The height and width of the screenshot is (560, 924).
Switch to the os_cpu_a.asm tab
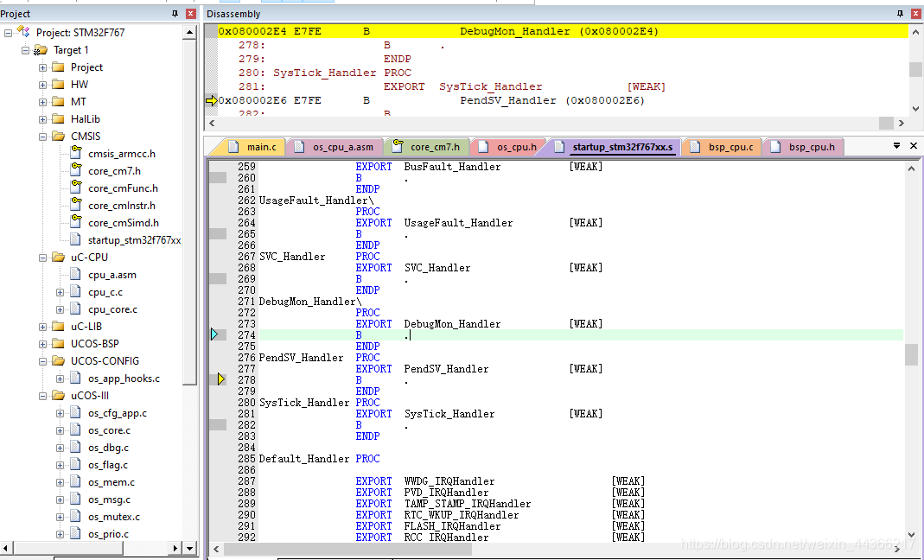pos(335,147)
